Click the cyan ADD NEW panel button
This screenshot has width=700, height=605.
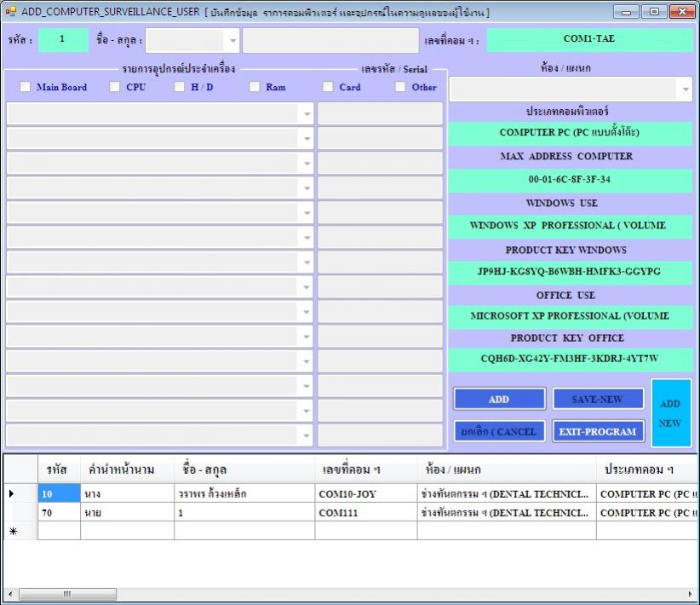[671, 413]
